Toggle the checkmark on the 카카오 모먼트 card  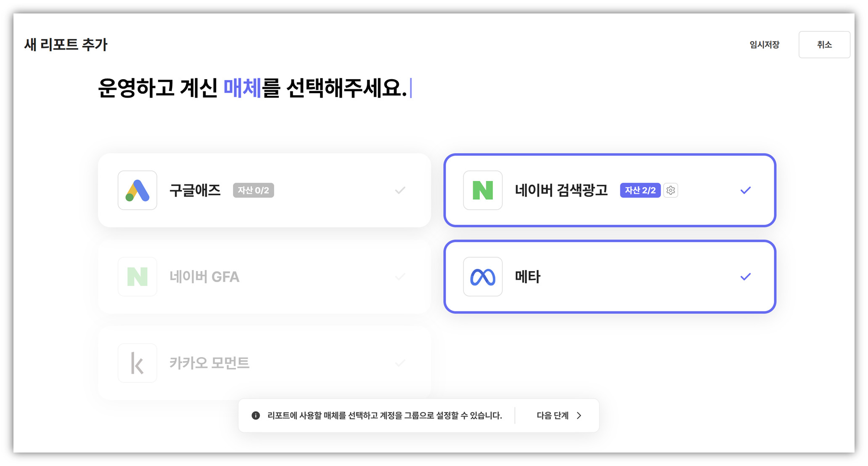[x=400, y=363]
